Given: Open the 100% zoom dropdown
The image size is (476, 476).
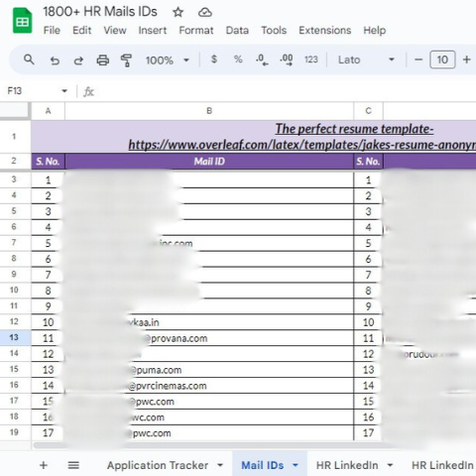Looking at the screenshot, I should tap(168, 60).
